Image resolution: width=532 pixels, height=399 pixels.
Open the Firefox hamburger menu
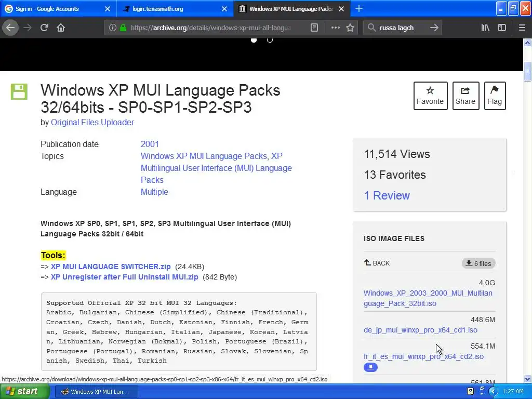(x=522, y=28)
